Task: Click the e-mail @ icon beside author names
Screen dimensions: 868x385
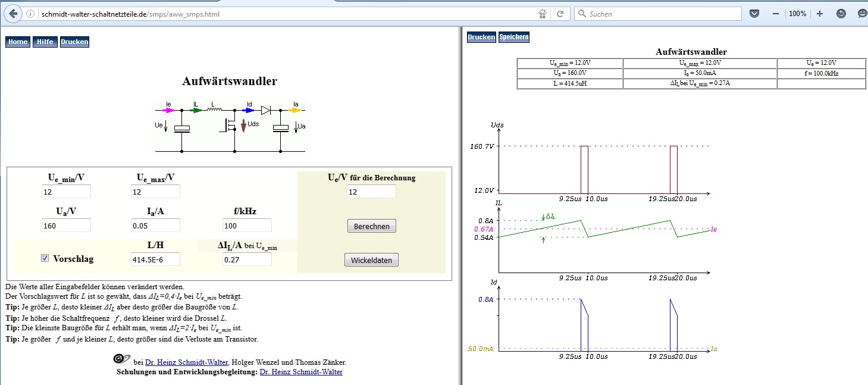Action: [122, 358]
